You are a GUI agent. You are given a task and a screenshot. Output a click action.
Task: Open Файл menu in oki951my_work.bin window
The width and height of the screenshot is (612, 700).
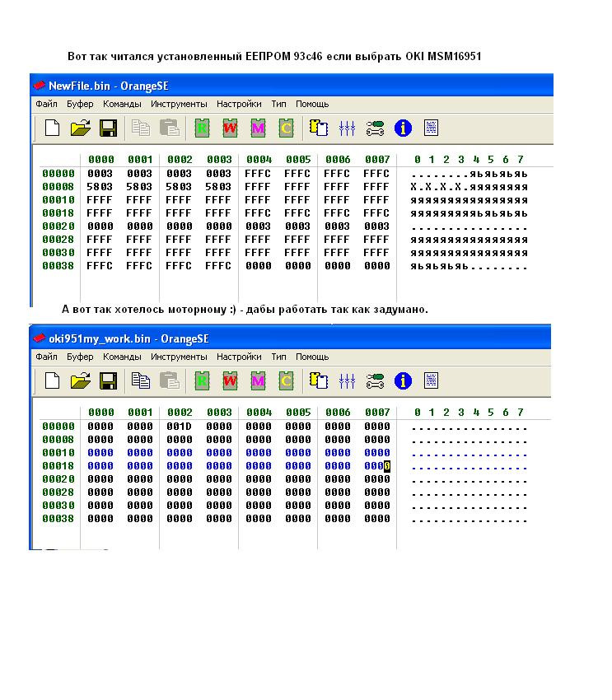tap(46, 357)
